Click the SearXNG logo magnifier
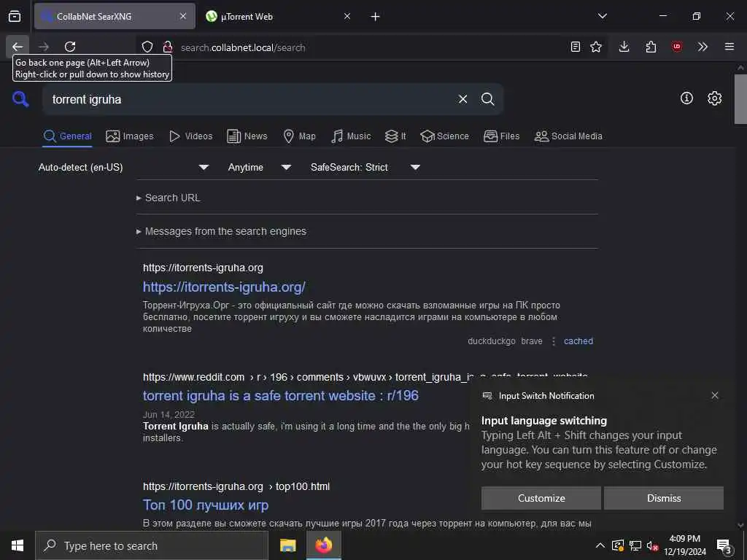The image size is (747, 560). [x=20, y=99]
